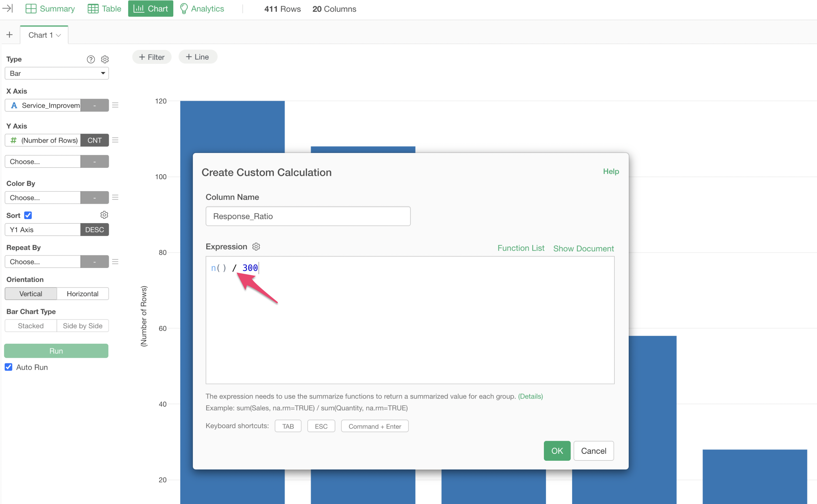Open Expression settings gear icon

(x=256, y=247)
